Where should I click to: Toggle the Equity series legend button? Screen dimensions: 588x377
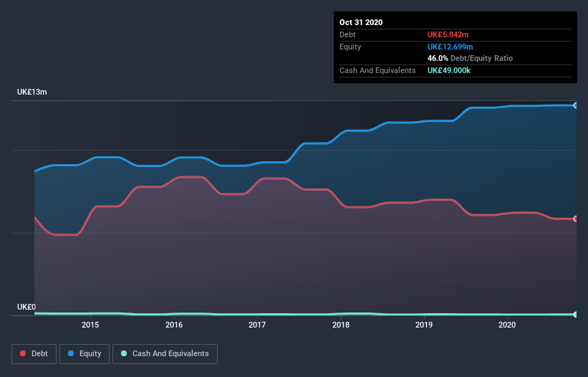[85, 354]
